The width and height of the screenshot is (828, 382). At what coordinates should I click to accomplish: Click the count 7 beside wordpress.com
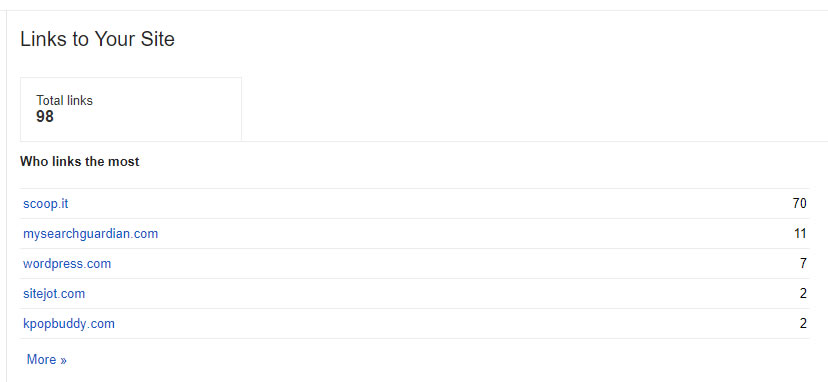point(803,264)
